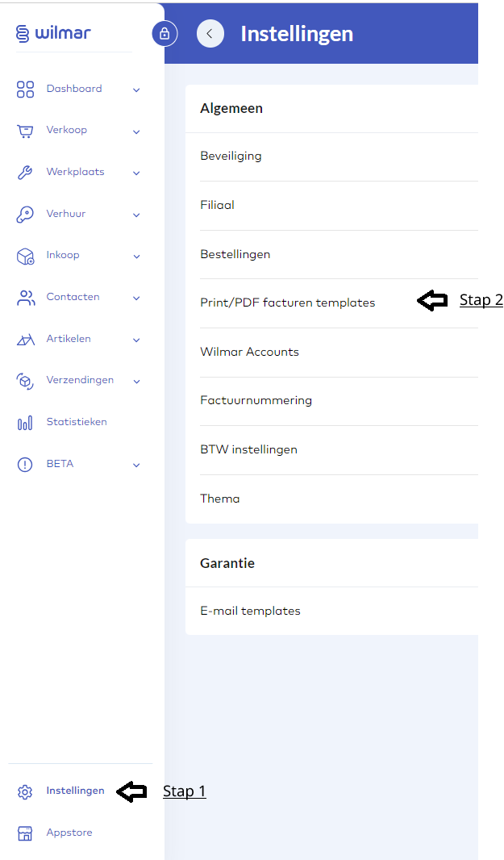
Task: Click the Inkoop box icon
Action: point(25,256)
